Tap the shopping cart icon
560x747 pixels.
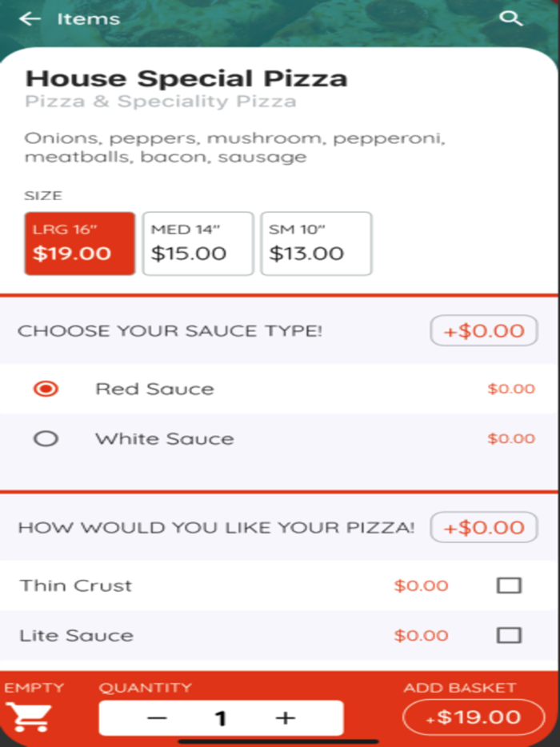(28, 716)
